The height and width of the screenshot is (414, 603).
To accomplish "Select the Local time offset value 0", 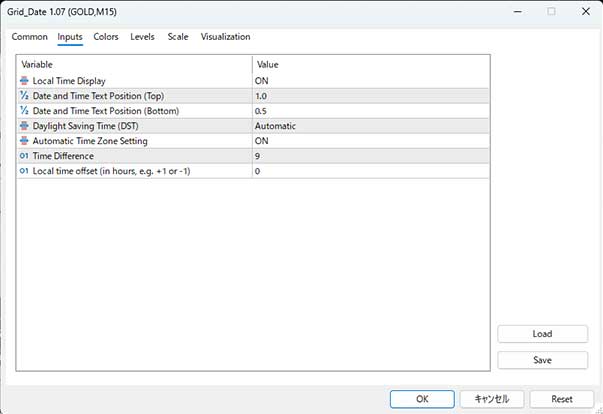I will coord(371,171).
